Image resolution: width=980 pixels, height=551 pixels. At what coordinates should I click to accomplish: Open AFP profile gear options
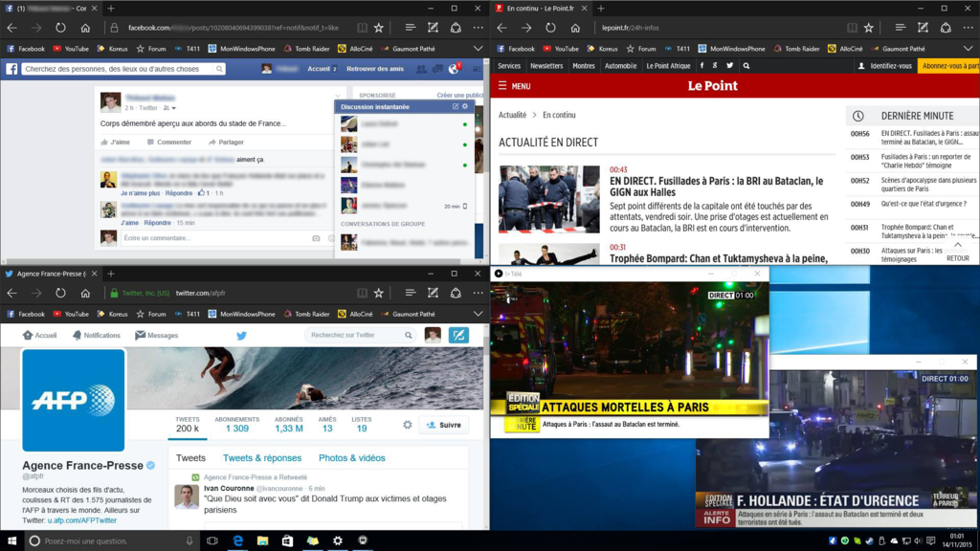408,425
